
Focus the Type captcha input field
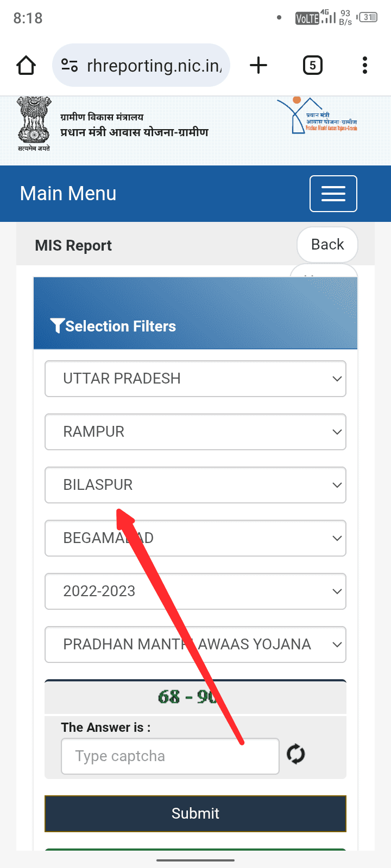(x=170, y=756)
